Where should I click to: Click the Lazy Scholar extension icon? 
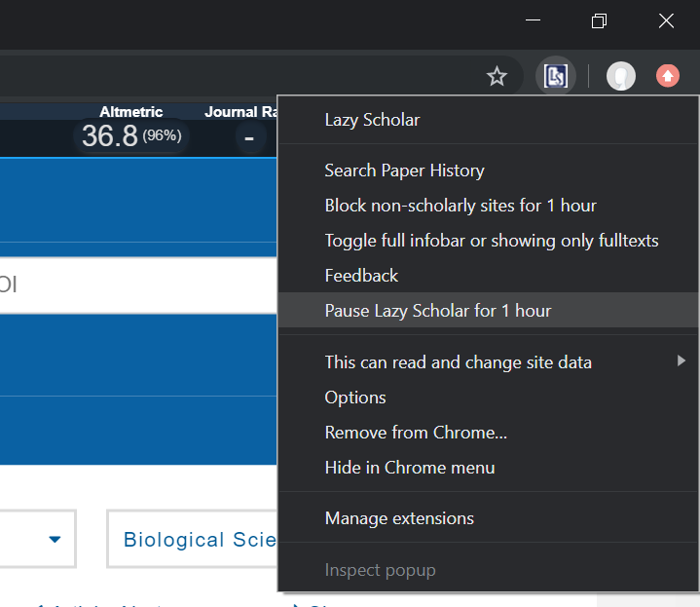click(x=555, y=76)
